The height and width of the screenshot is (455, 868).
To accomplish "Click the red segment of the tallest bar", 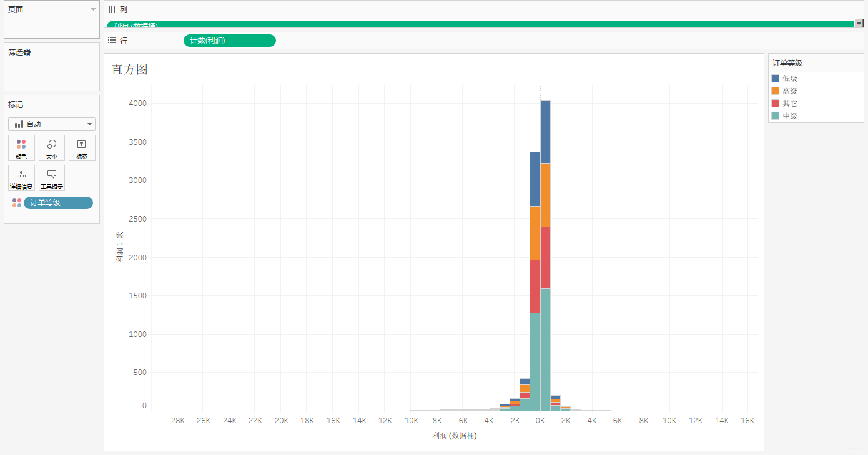I will [x=545, y=258].
